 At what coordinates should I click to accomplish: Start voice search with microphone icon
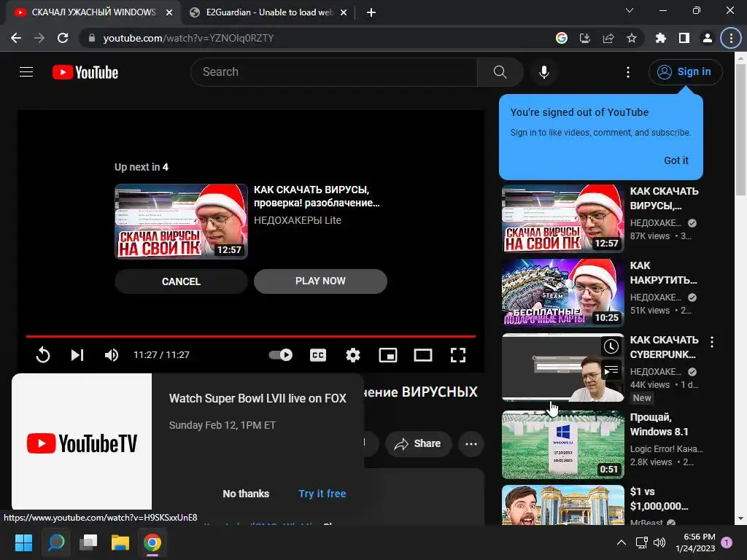point(543,72)
